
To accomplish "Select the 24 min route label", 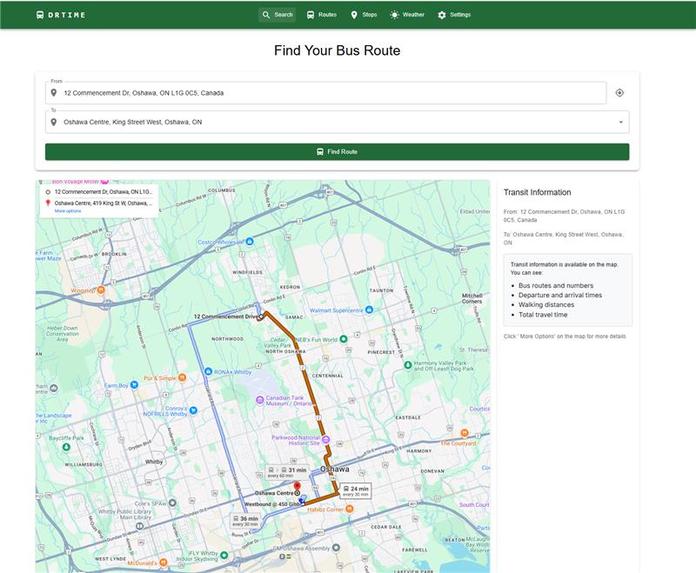I will [356, 490].
